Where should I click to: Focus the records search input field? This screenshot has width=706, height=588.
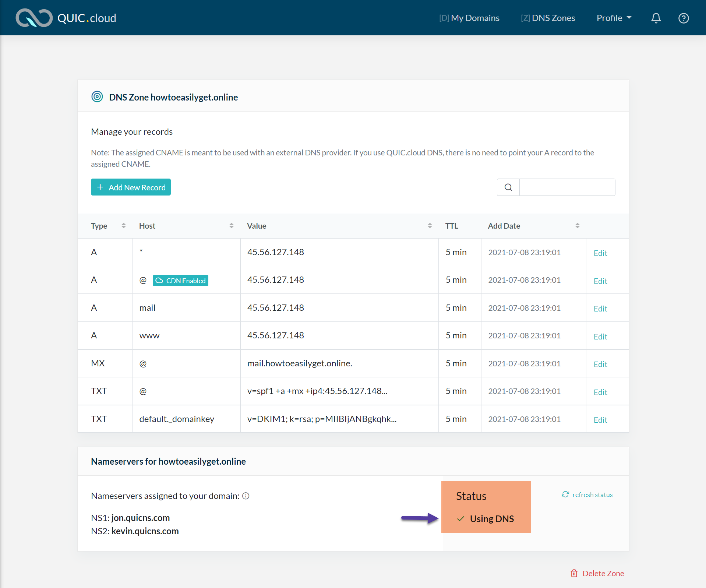pos(567,187)
